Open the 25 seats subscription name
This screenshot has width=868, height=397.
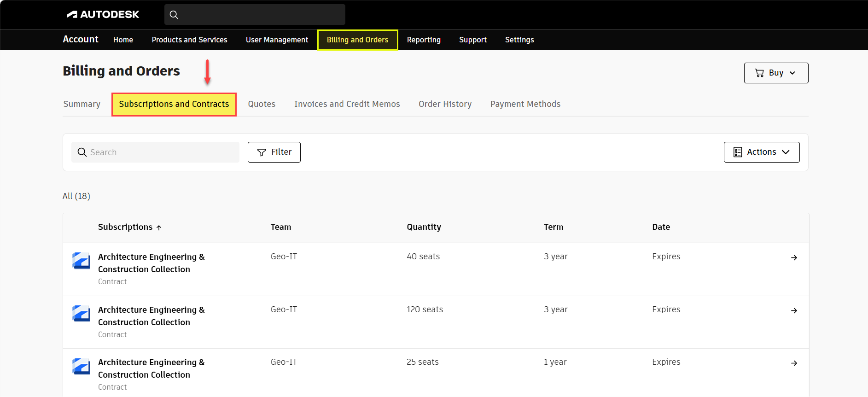click(151, 368)
